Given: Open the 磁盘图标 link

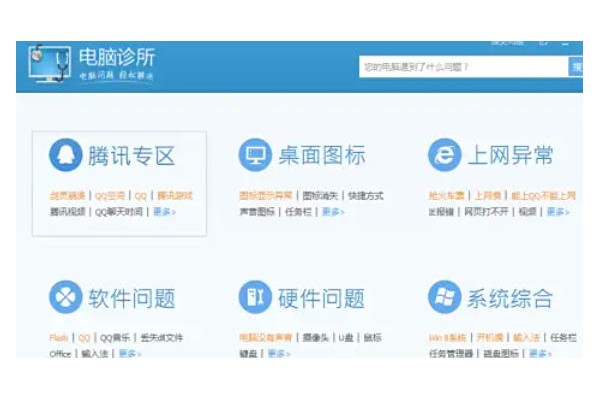Looking at the screenshot, I should click(x=501, y=354).
